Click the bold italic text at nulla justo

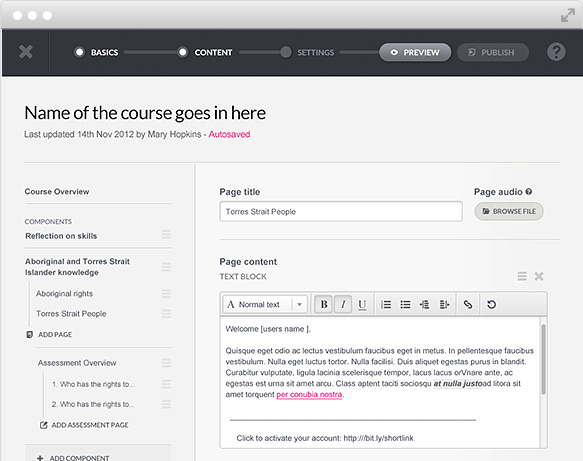tap(457, 384)
